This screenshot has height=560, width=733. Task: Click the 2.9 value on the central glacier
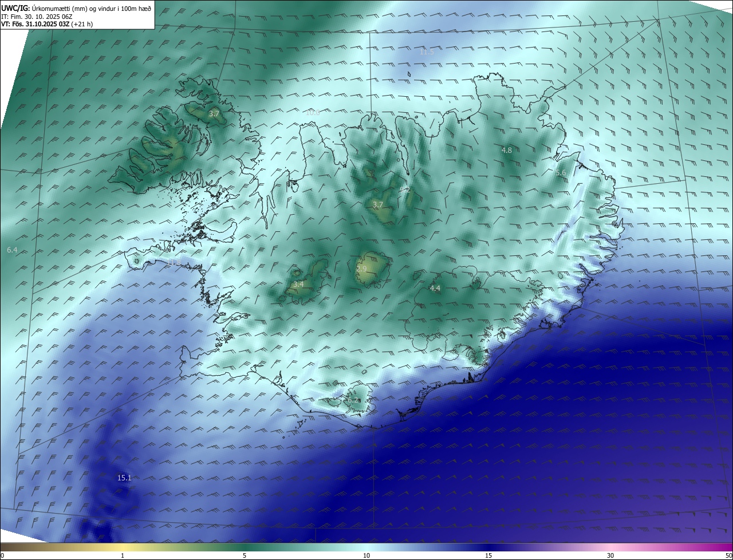tap(361, 269)
